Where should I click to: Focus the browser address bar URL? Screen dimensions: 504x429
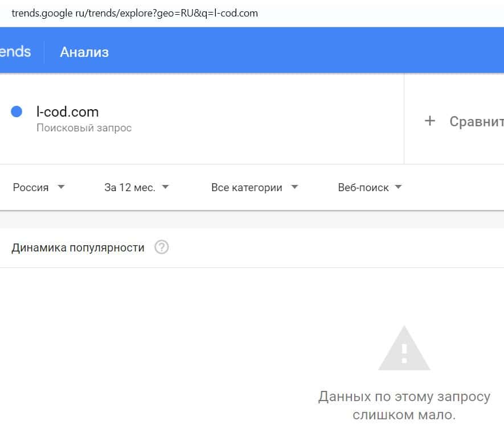(x=134, y=13)
